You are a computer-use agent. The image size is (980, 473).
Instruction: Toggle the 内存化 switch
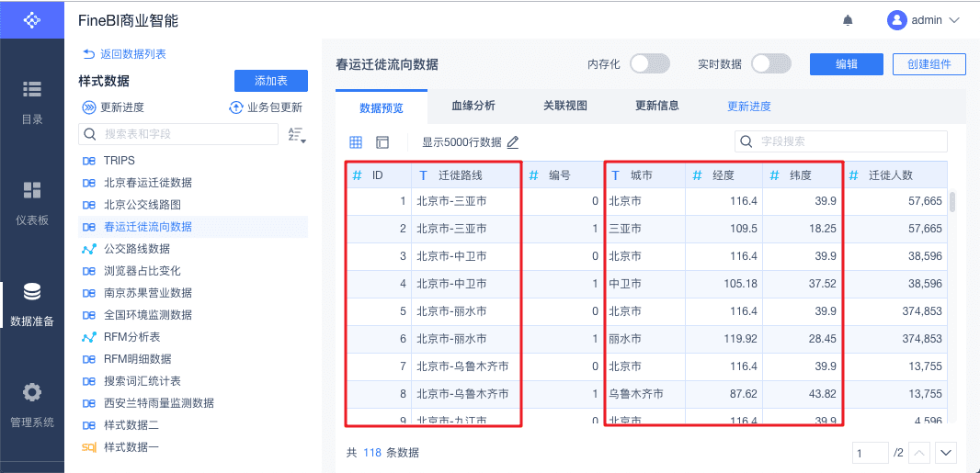tap(650, 63)
